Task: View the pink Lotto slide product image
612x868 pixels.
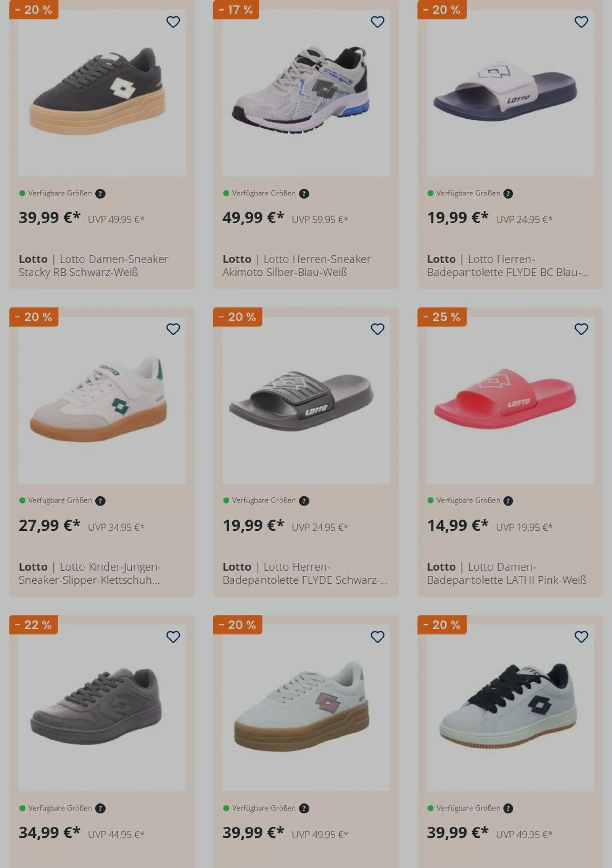Action: click(x=510, y=400)
